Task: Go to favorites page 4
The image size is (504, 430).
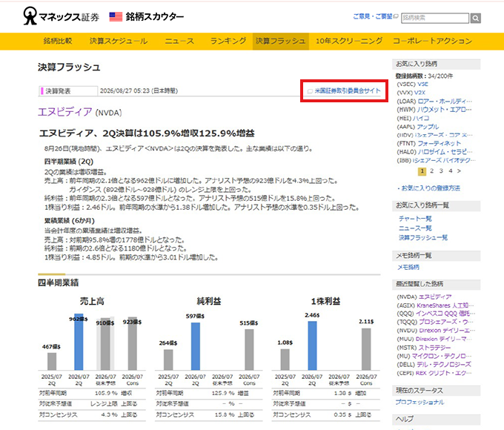Action: click(x=451, y=171)
